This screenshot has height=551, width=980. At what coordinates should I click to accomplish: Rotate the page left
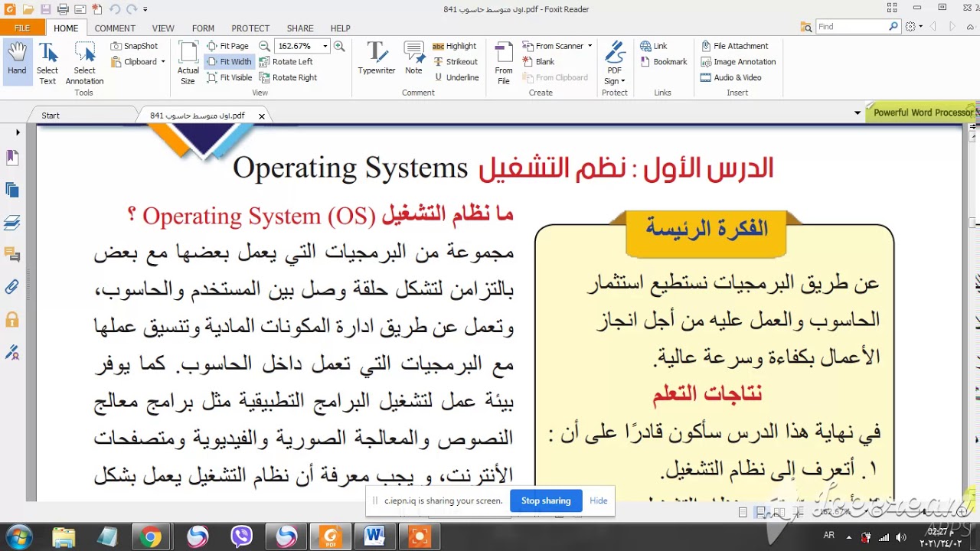[x=286, y=62]
